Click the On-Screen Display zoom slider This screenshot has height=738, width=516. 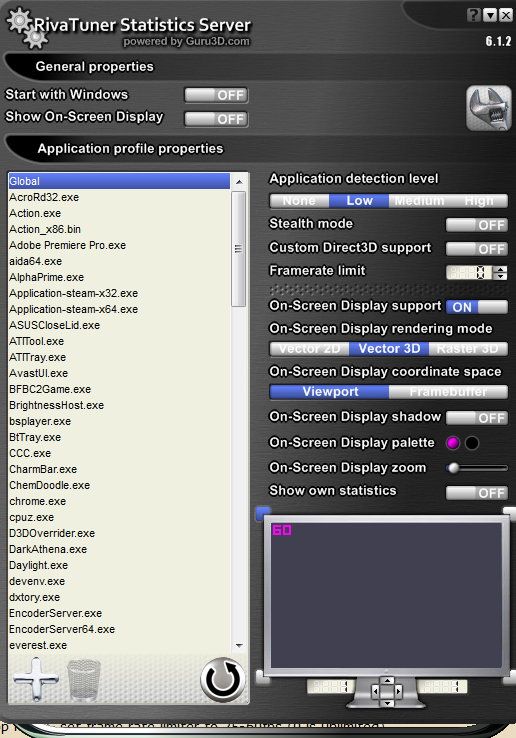(x=476, y=468)
